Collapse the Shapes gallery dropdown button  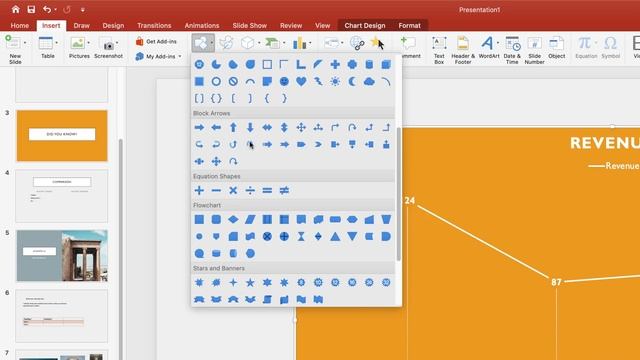click(211, 43)
